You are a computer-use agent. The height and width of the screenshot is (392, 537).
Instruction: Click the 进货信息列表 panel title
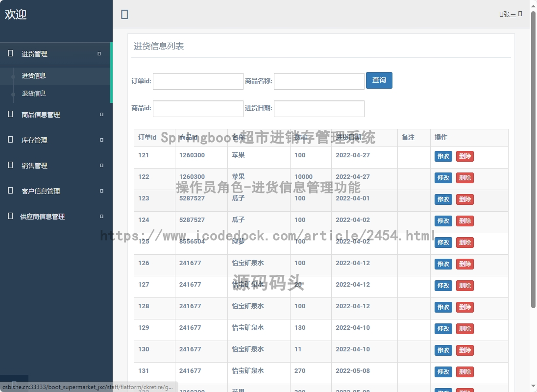click(x=159, y=46)
